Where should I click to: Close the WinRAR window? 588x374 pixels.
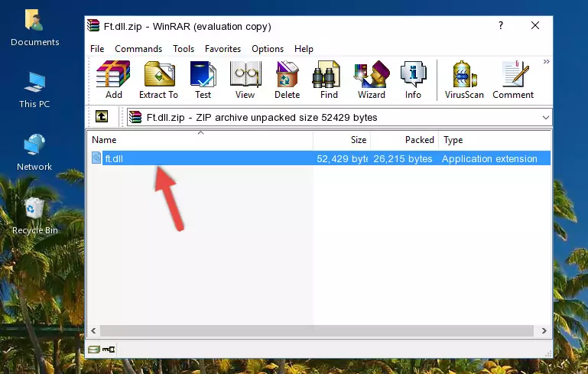(x=535, y=25)
